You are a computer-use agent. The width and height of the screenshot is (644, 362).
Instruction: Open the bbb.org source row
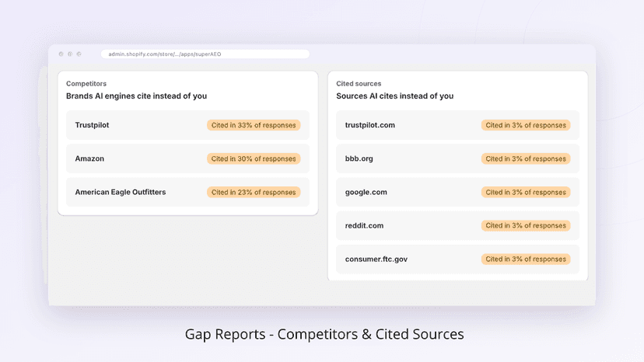457,158
